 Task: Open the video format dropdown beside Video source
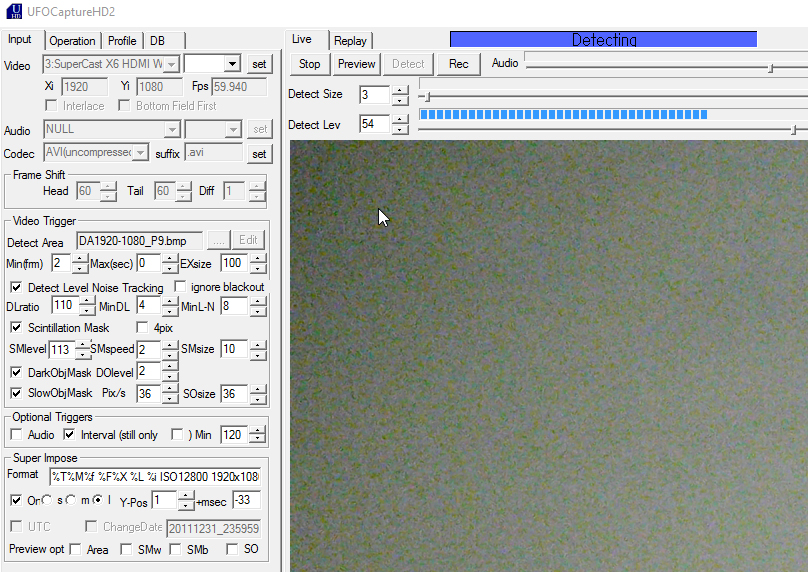click(x=232, y=64)
